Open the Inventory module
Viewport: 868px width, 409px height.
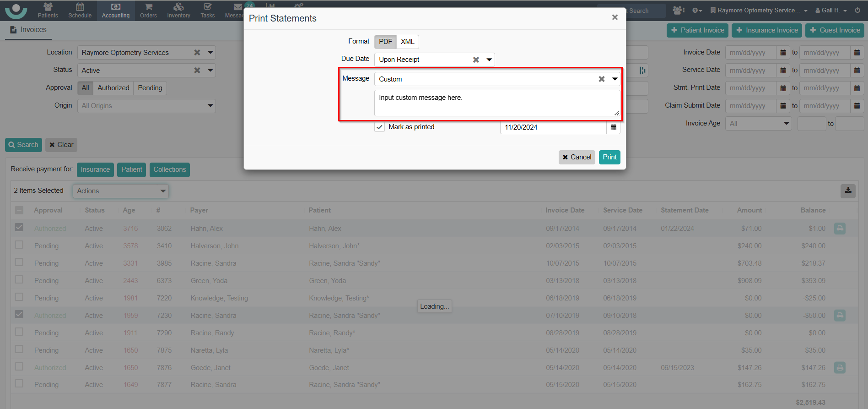click(178, 10)
